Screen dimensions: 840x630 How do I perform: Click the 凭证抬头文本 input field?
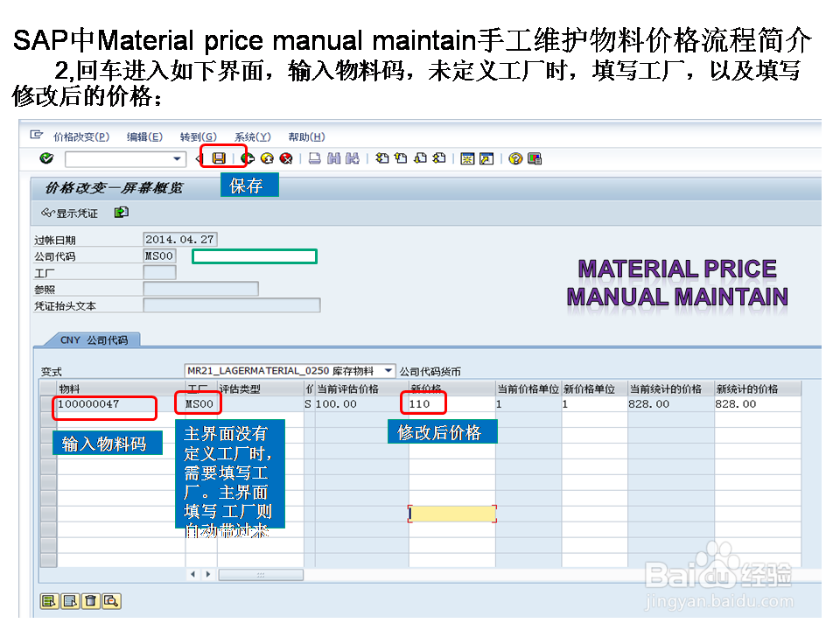click(x=232, y=306)
